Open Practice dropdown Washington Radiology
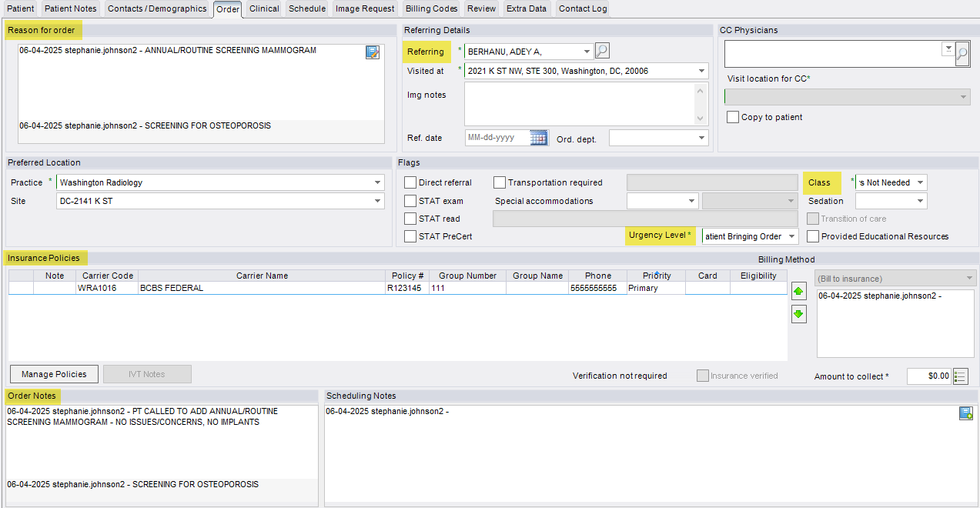The width and height of the screenshot is (980, 508). pos(377,182)
